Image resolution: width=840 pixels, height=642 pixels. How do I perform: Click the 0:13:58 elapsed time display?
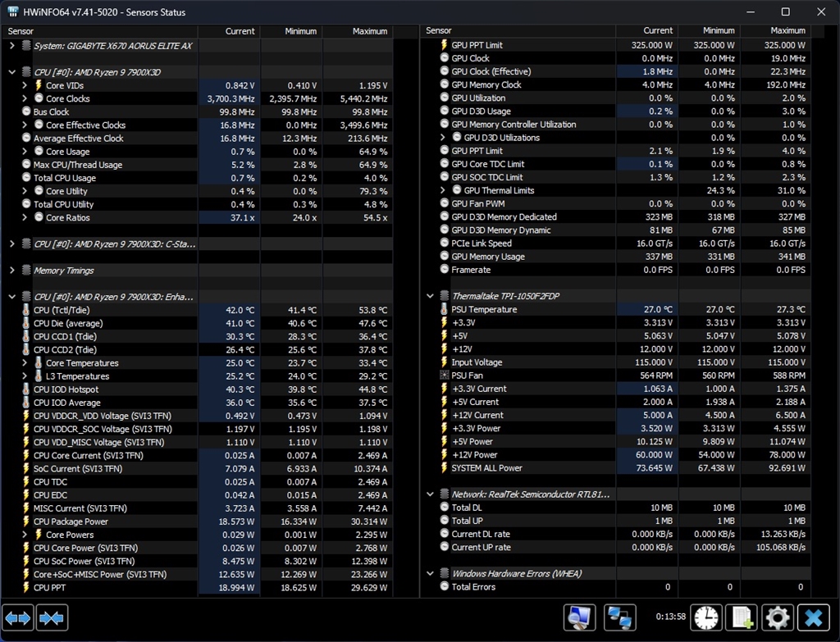pos(671,617)
